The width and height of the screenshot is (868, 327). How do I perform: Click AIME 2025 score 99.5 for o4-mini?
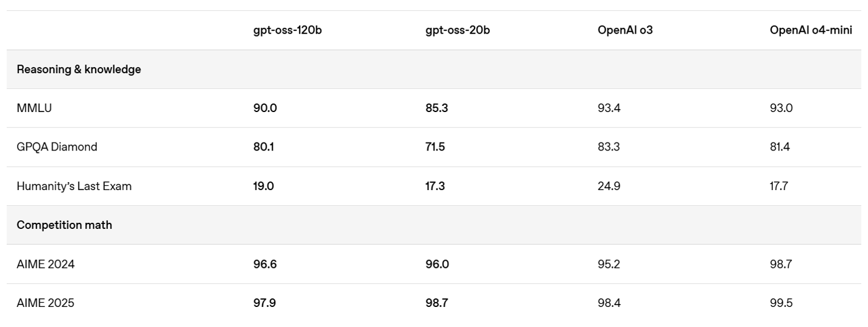[x=781, y=303]
